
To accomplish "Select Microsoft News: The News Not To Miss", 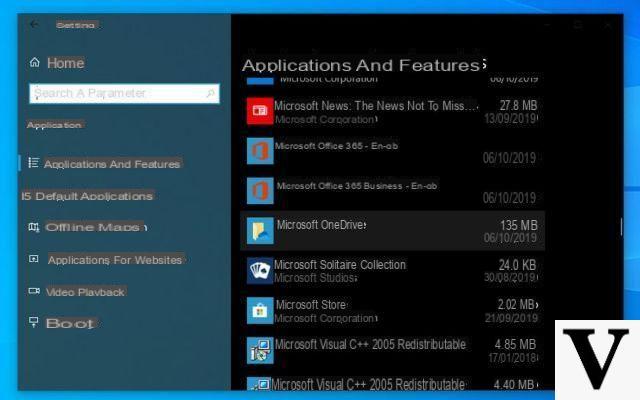I will click(392, 111).
